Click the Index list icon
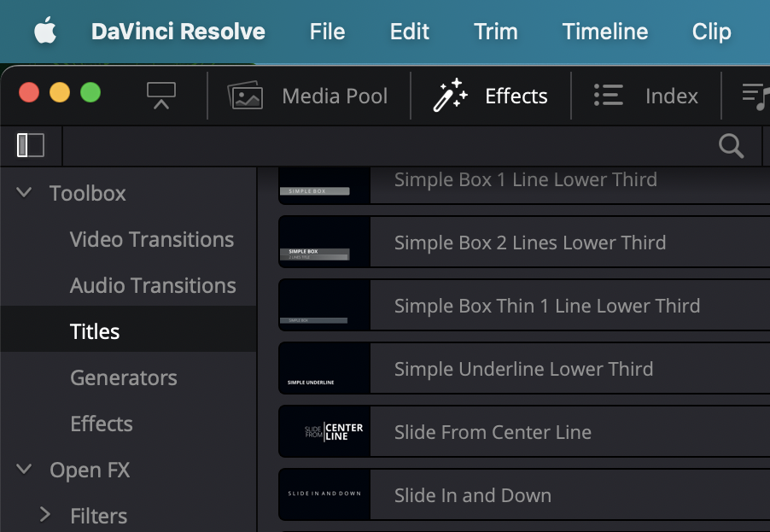Screen dimensions: 770x532 pos(609,95)
